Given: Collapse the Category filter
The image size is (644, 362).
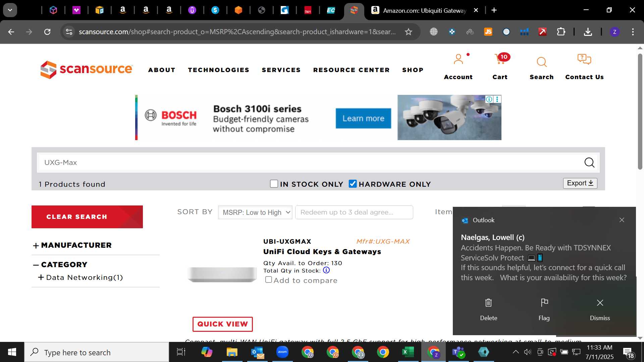Looking at the screenshot, I should click(36, 265).
